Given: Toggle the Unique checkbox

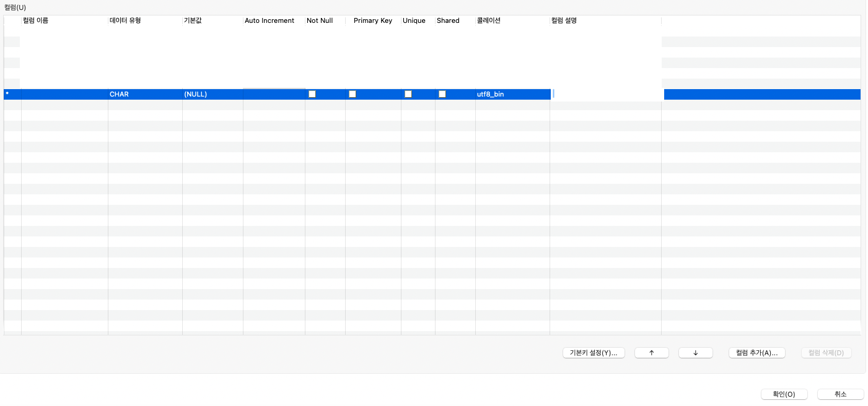Looking at the screenshot, I should click(x=408, y=94).
